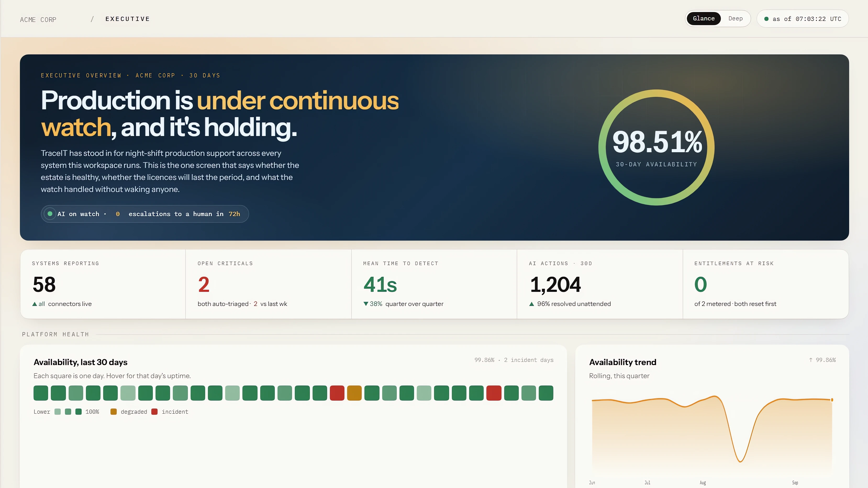Click the 'Aug' axis label on trend chart
868x488 pixels.
click(703, 483)
